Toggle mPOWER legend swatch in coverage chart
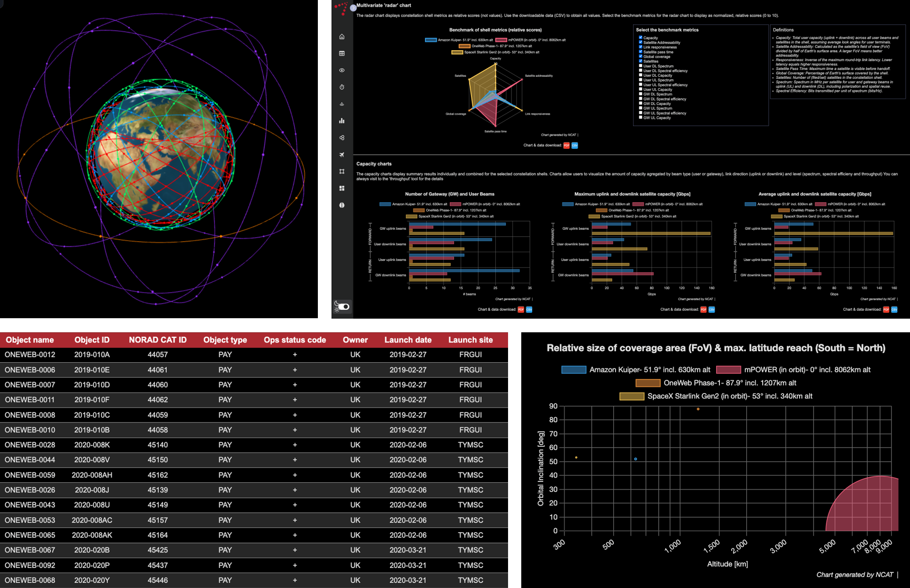Image resolution: width=910 pixels, height=588 pixels. pyautogui.click(x=728, y=370)
